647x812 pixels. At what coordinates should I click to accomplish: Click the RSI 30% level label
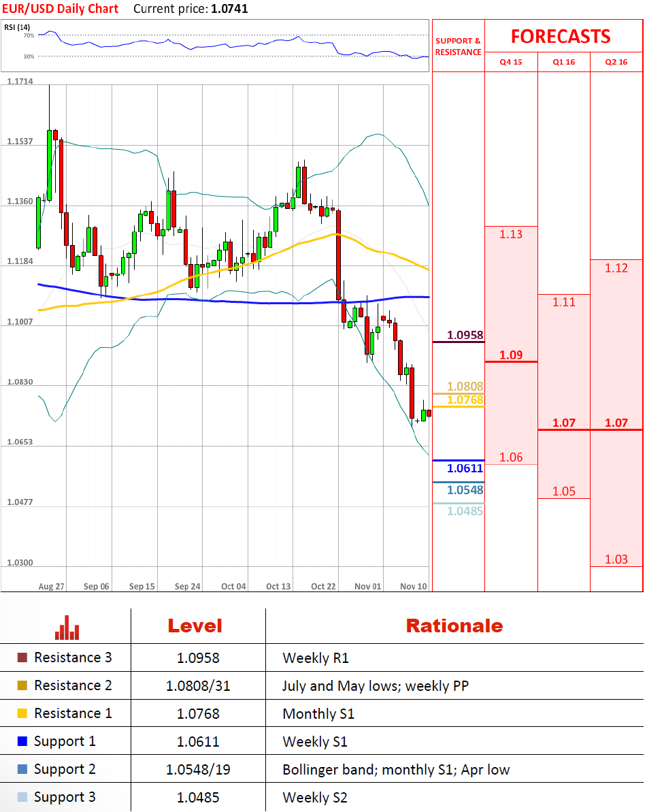29,56
